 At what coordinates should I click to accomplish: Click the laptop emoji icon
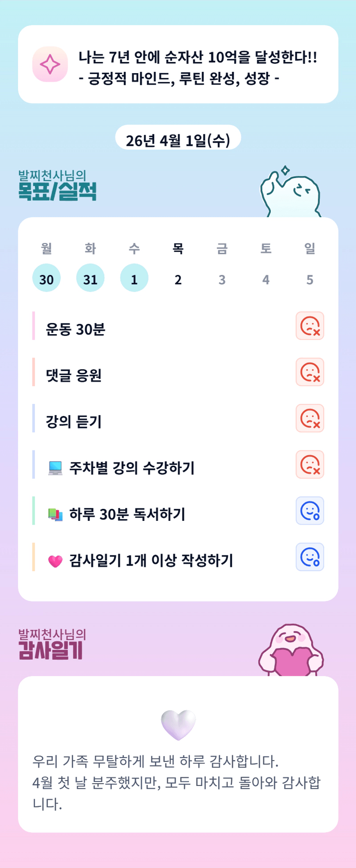[55, 468]
